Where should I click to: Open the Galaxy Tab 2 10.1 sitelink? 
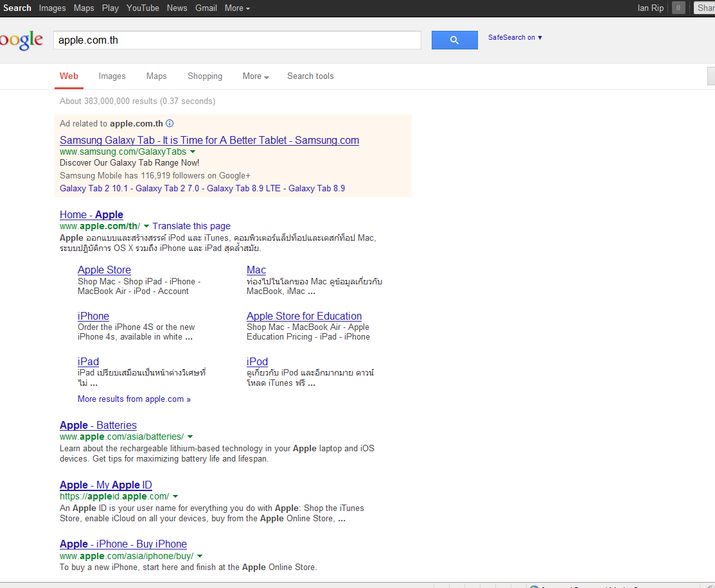tap(94, 188)
